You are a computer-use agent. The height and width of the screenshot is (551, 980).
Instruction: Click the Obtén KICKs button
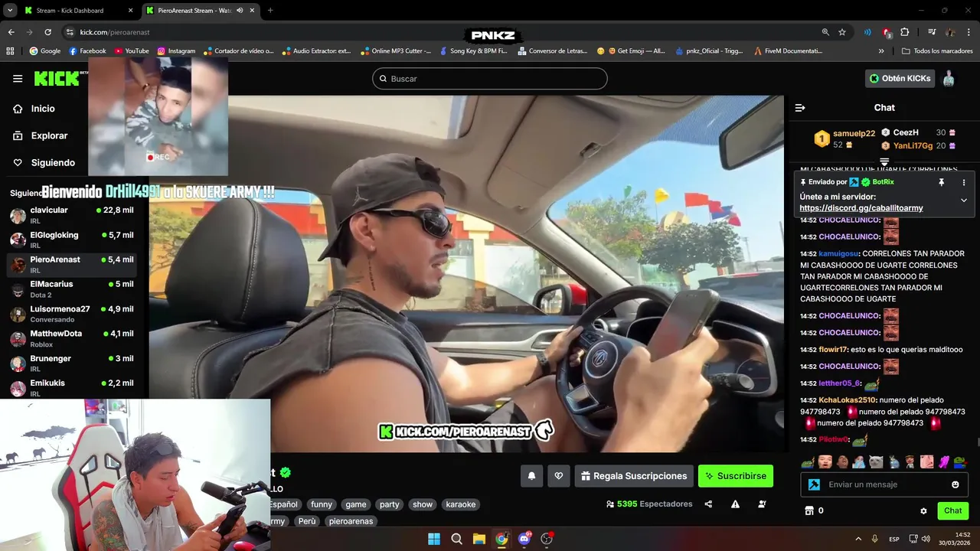900,78
